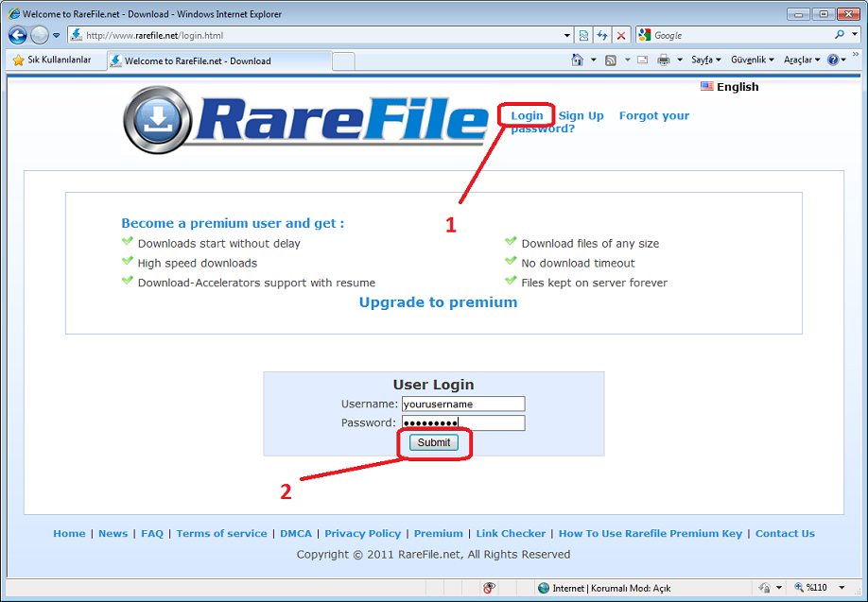Viewport: 868px width, 602px height.
Task: Open the Sık Kullanılanlar favorites panel
Action: point(52,60)
